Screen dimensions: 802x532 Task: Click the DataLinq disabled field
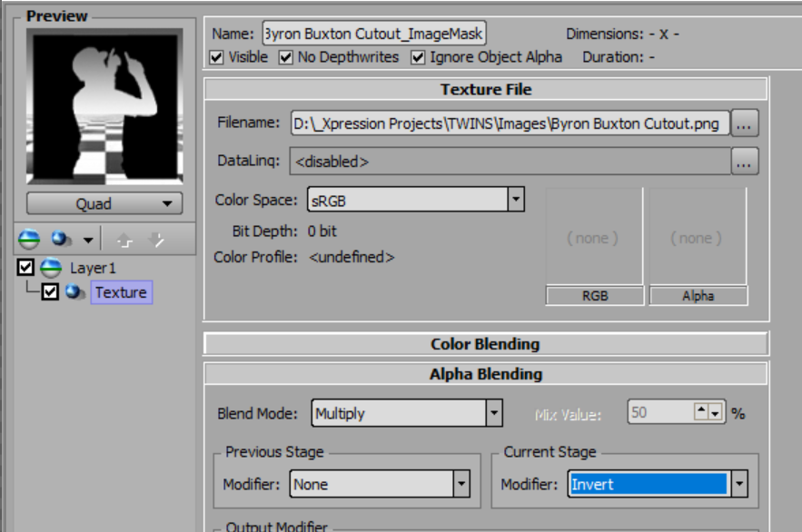pyautogui.click(x=510, y=162)
